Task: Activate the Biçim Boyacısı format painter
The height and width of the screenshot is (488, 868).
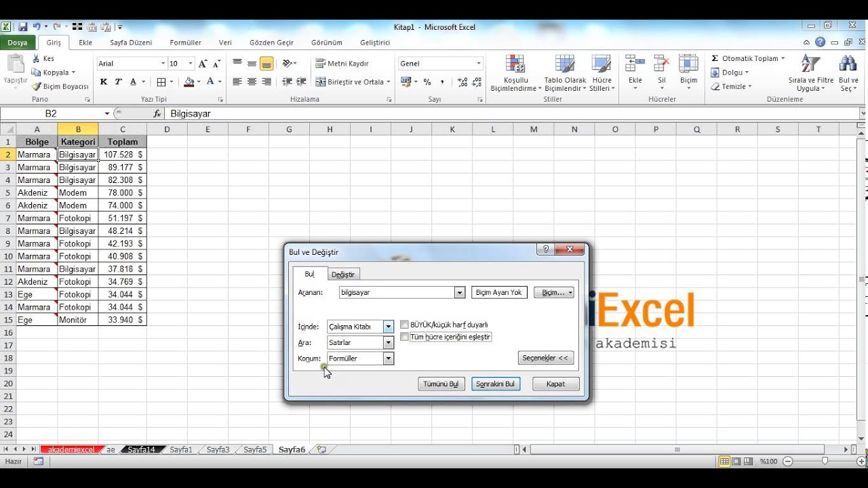Action: (x=37, y=87)
